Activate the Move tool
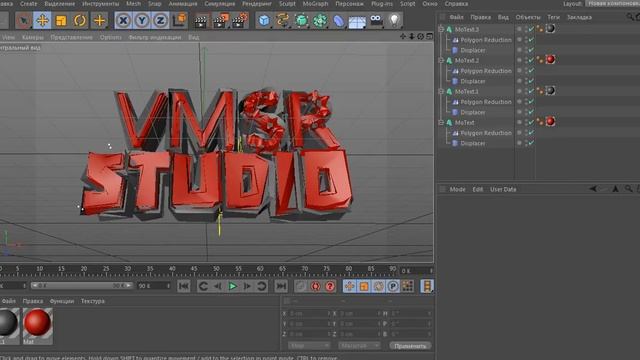Screen dimensions: 640x360 click(x=42, y=20)
